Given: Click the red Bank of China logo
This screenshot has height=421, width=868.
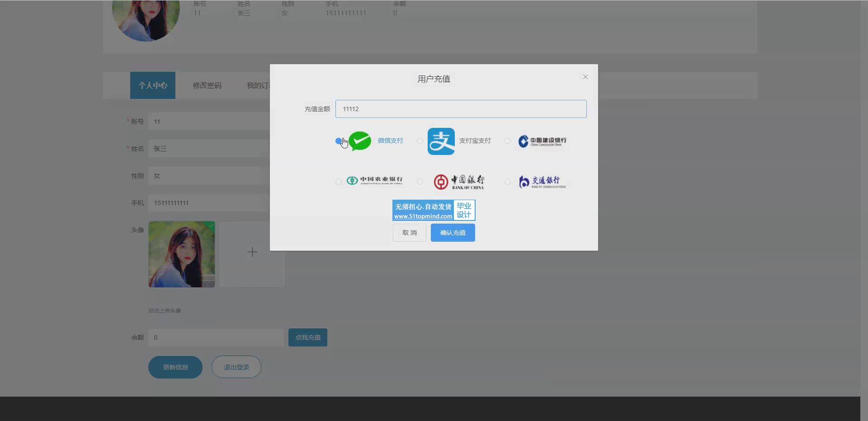Looking at the screenshot, I should [459, 182].
